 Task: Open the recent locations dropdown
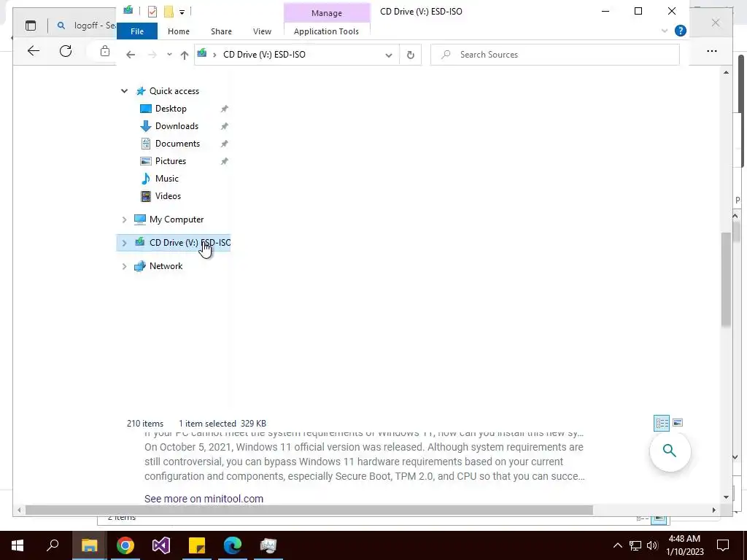click(x=169, y=55)
